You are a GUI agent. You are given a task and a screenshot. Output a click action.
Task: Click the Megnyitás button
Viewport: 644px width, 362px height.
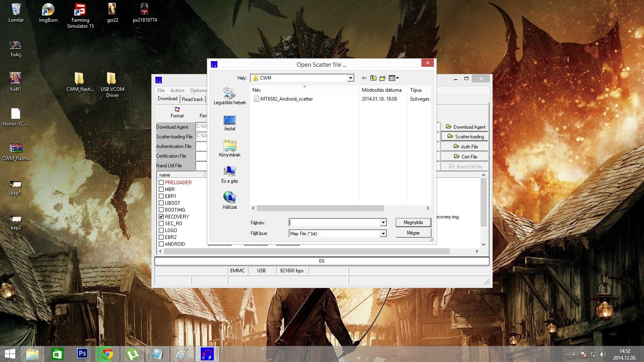[x=413, y=222]
